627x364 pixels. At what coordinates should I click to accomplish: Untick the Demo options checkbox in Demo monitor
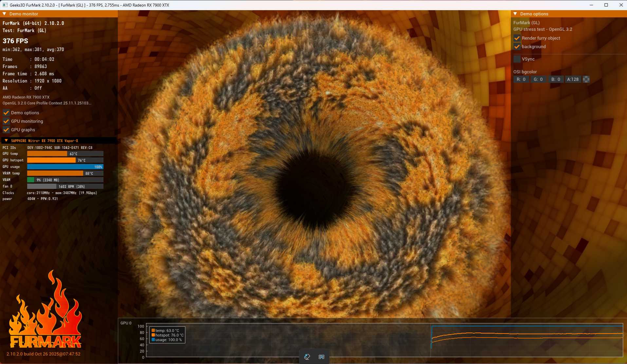[x=6, y=113]
